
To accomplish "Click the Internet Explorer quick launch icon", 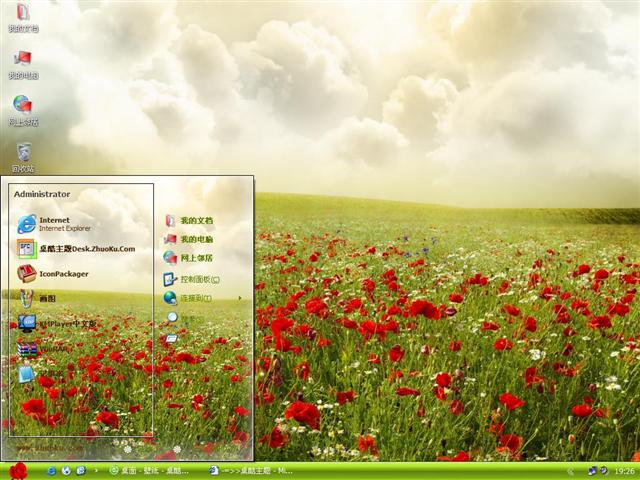I will coord(51,471).
